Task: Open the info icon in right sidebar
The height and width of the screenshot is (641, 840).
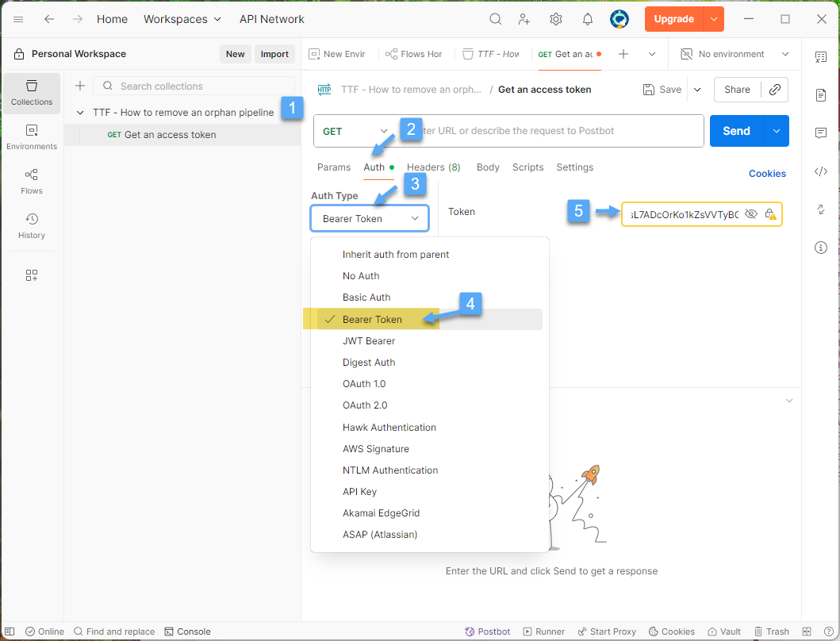Action: click(x=821, y=248)
